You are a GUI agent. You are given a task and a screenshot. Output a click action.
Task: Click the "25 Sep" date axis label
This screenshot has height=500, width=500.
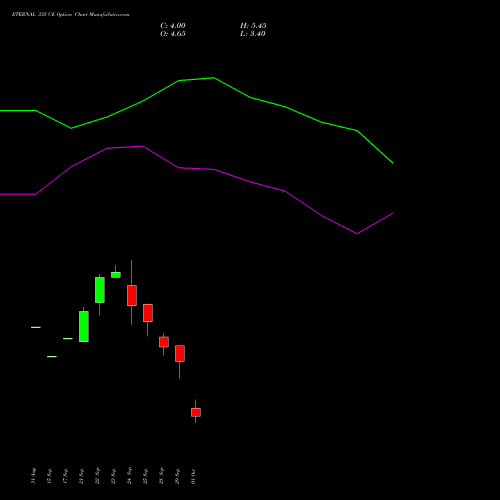coord(145,476)
